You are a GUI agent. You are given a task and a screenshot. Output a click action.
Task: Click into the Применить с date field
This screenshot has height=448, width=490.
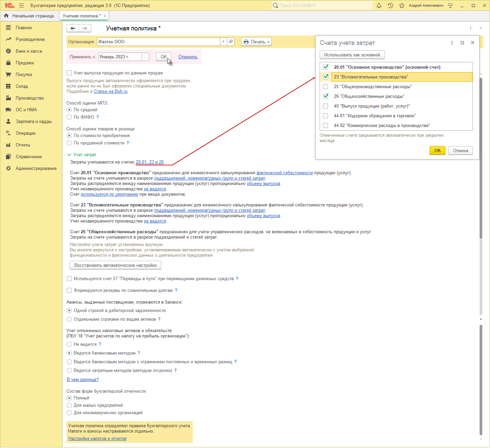click(120, 57)
